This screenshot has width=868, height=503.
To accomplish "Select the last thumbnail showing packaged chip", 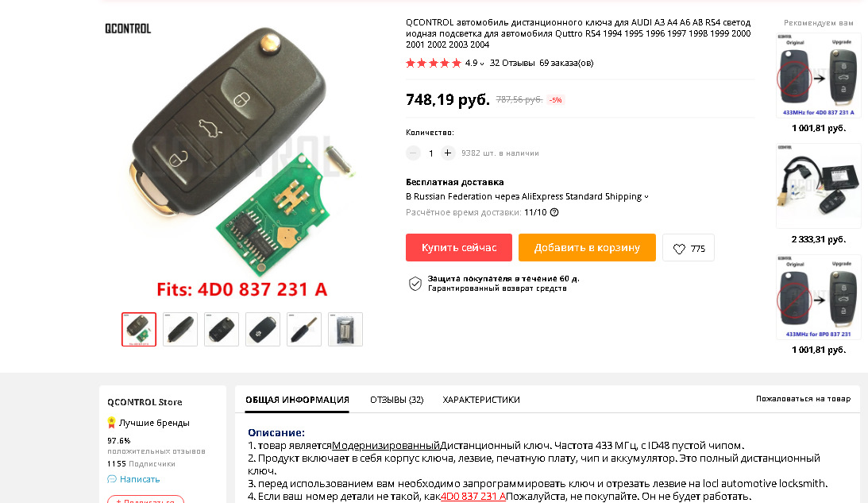I will (x=345, y=330).
